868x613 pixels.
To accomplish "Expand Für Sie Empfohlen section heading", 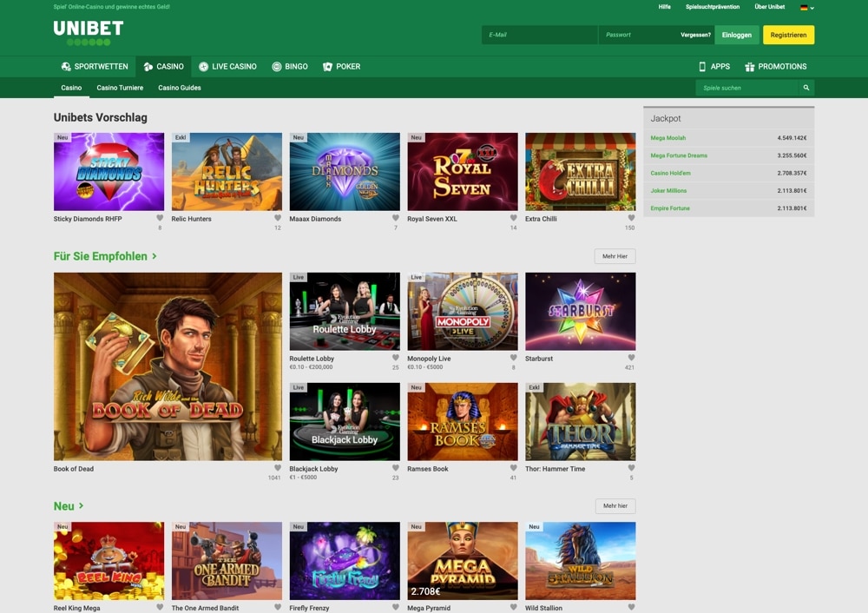I will pos(105,256).
